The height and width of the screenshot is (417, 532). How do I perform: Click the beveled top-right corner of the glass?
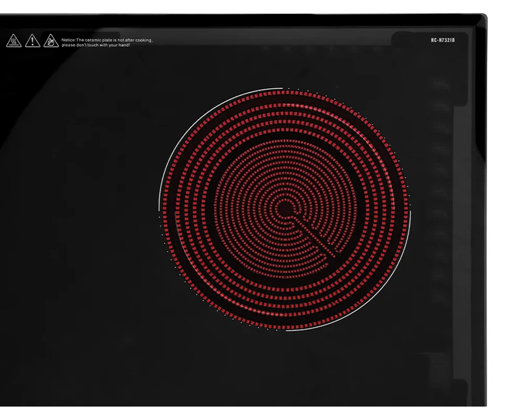482,20
